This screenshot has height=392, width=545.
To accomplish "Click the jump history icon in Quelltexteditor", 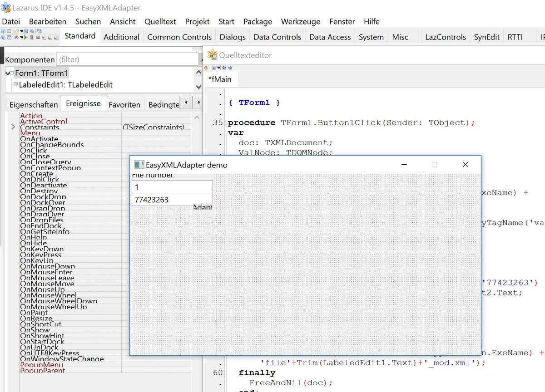I will coord(213,68).
